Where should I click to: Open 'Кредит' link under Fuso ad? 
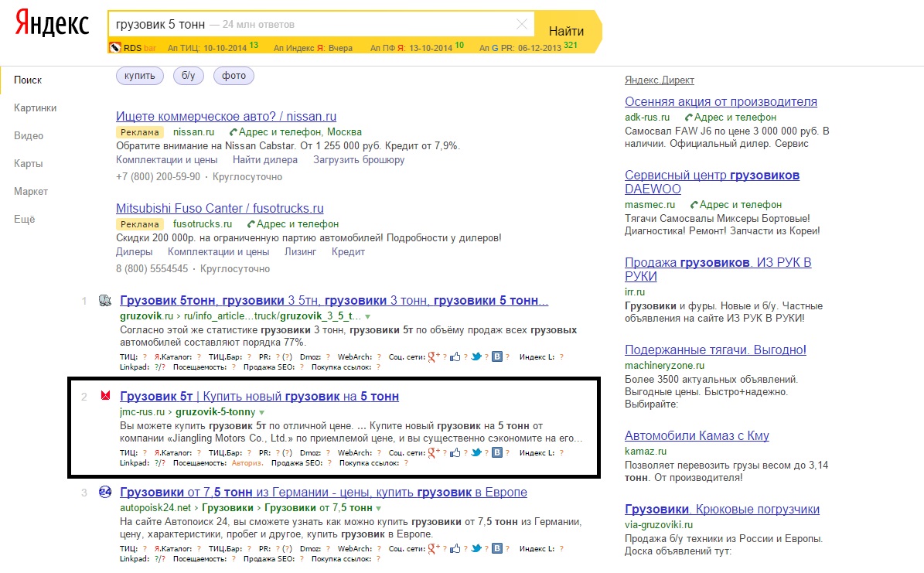[348, 252]
